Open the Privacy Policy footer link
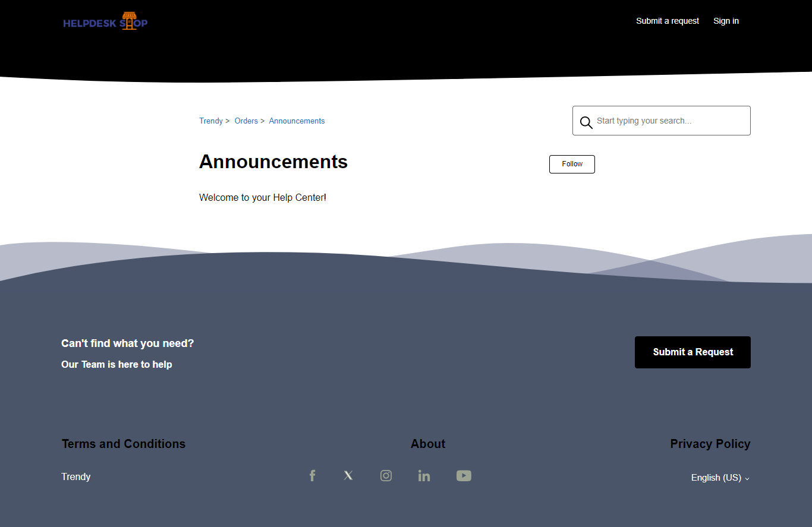The height and width of the screenshot is (527, 812). click(x=710, y=444)
